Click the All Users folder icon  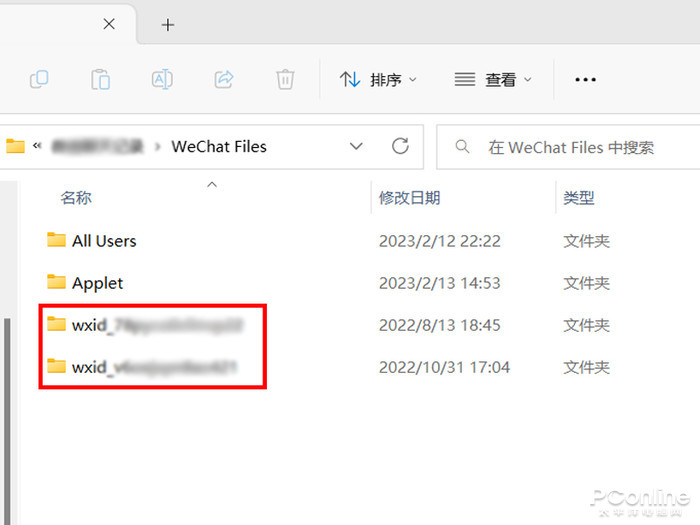coord(56,240)
